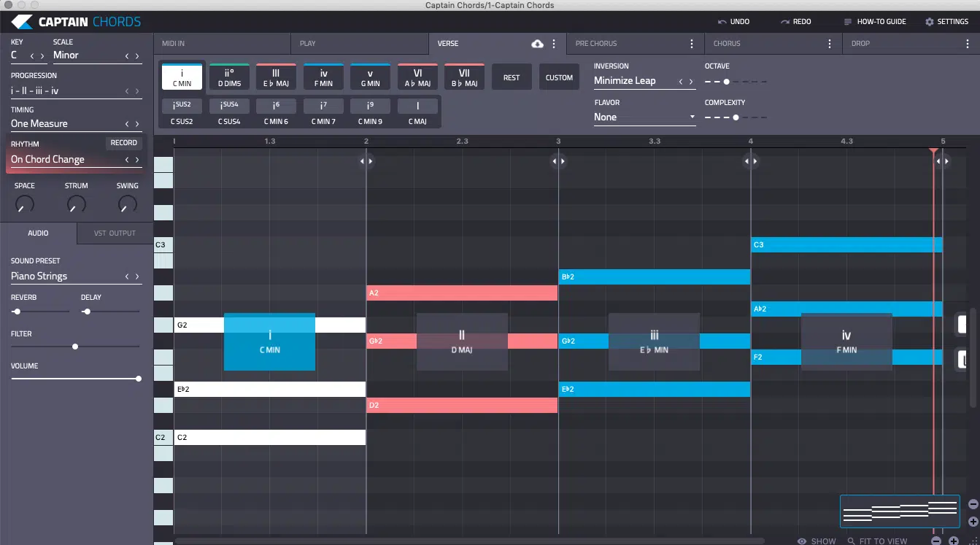Open the Chorus tab three-dot menu
The image size is (980, 545).
click(x=830, y=44)
